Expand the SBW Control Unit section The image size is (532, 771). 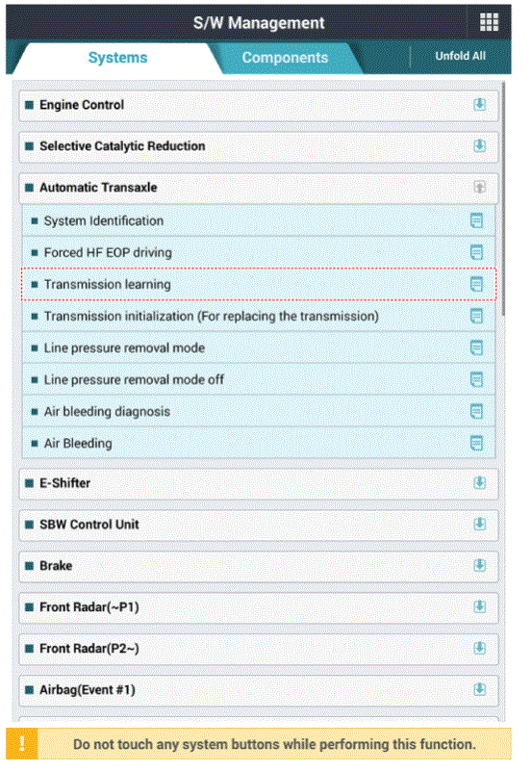[479, 525]
